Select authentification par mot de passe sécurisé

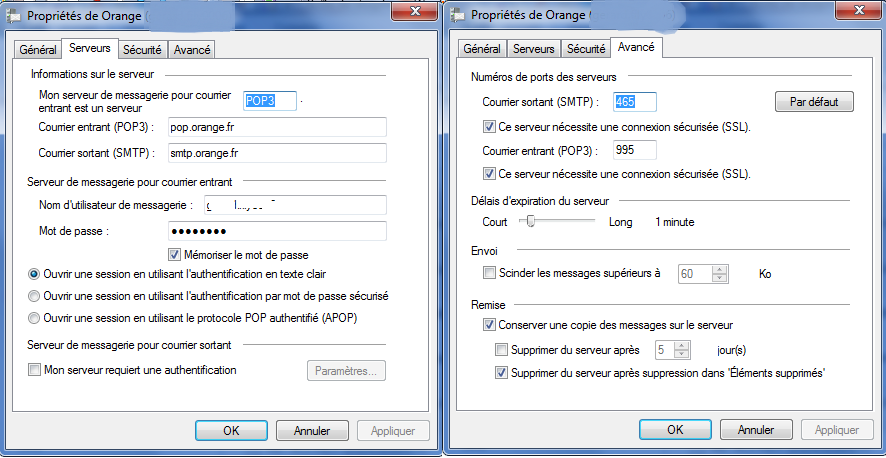pos(34,296)
